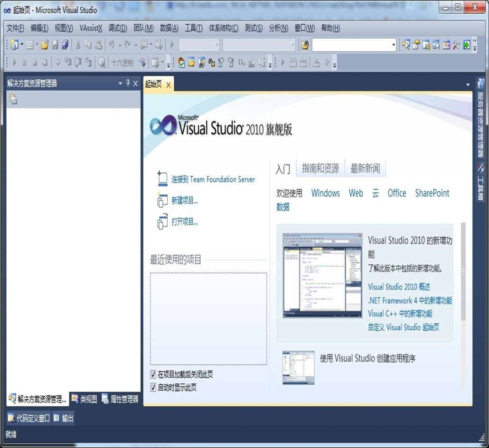This screenshot has height=448, width=489.
Task: Open the Solution Explorer window position dropdown
Action: [120, 84]
